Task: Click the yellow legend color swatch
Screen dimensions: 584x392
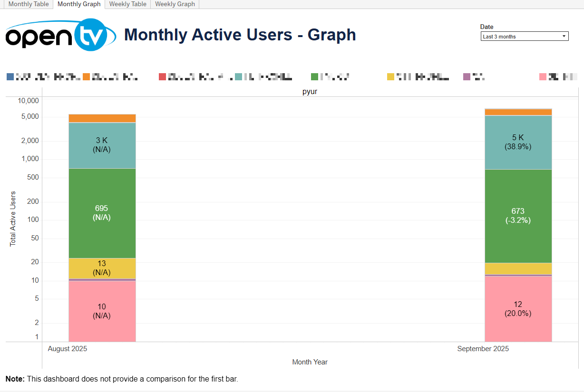Action: tap(391, 76)
